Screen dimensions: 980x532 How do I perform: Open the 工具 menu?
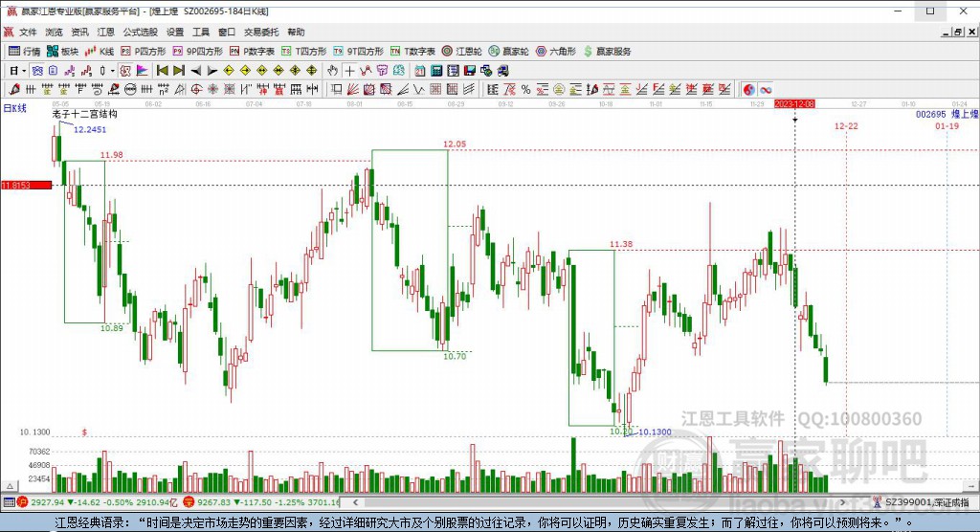201,32
